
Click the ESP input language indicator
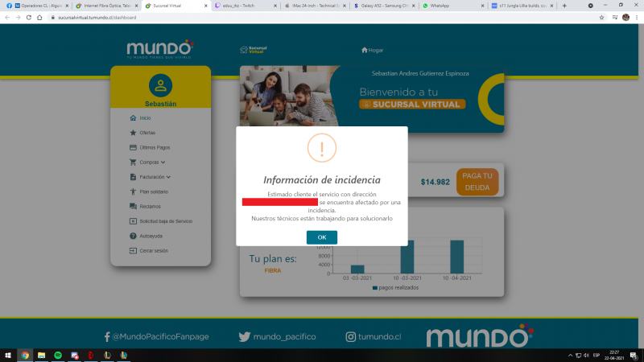pyautogui.click(x=597, y=356)
